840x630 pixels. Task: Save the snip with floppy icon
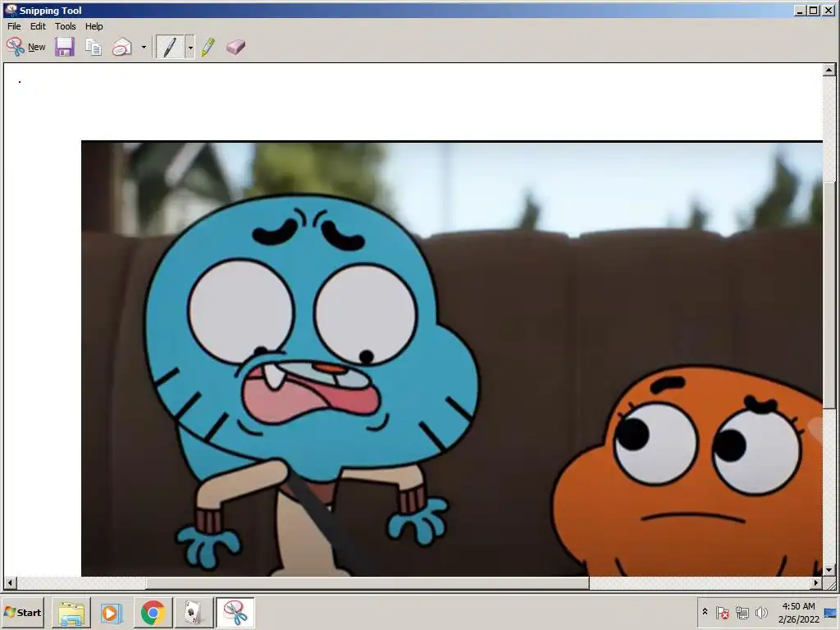[65, 47]
